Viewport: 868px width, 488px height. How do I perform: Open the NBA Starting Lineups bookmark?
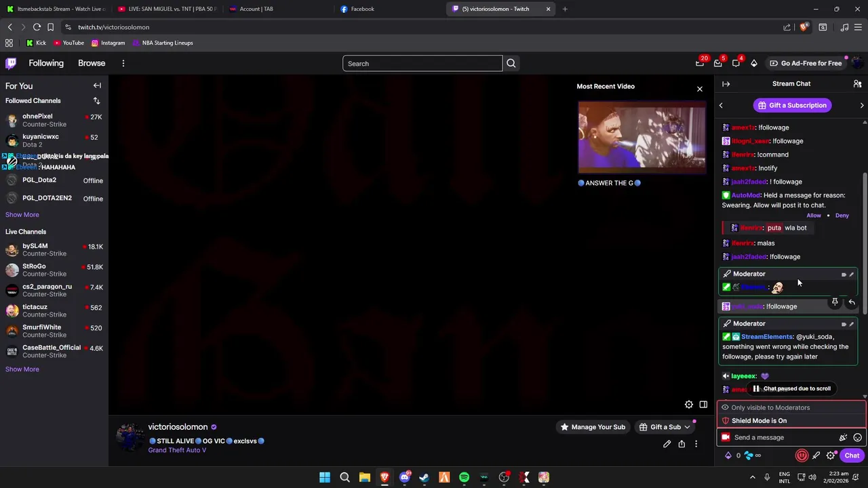tap(163, 43)
